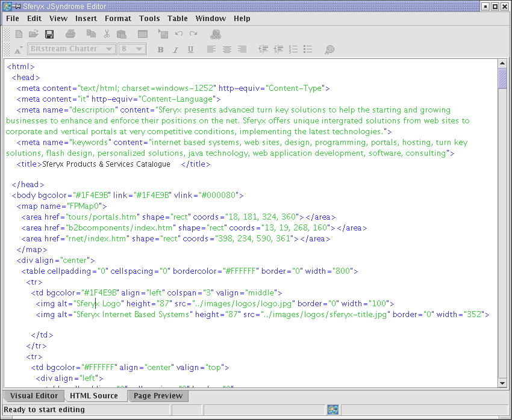The height and width of the screenshot is (420, 512).
Task: Switch to the Visual Editor tab
Action: [x=34, y=396]
